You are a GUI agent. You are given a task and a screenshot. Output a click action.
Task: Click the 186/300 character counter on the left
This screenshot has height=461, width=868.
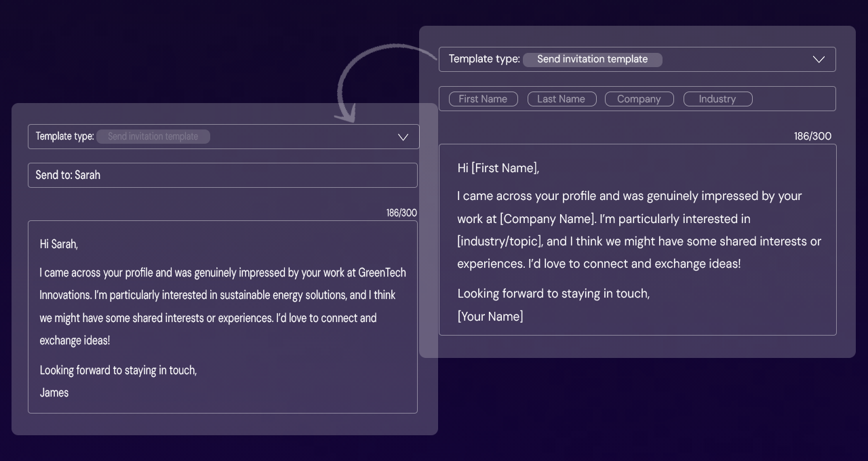coord(401,212)
